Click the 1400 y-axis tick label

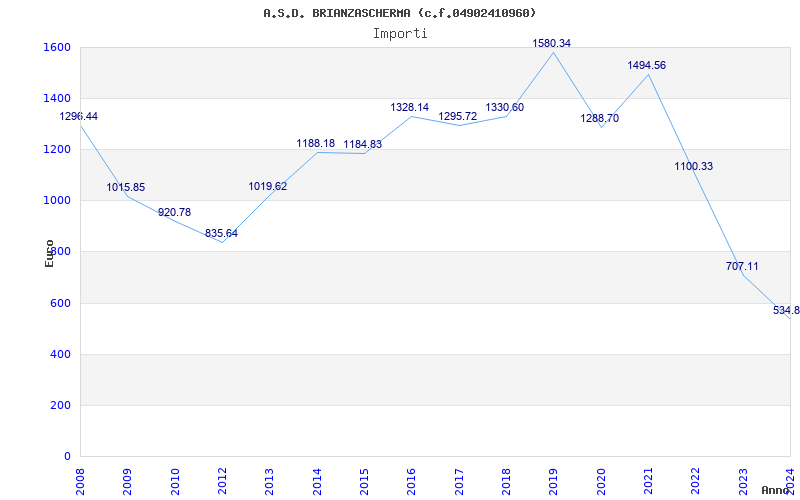57,98
